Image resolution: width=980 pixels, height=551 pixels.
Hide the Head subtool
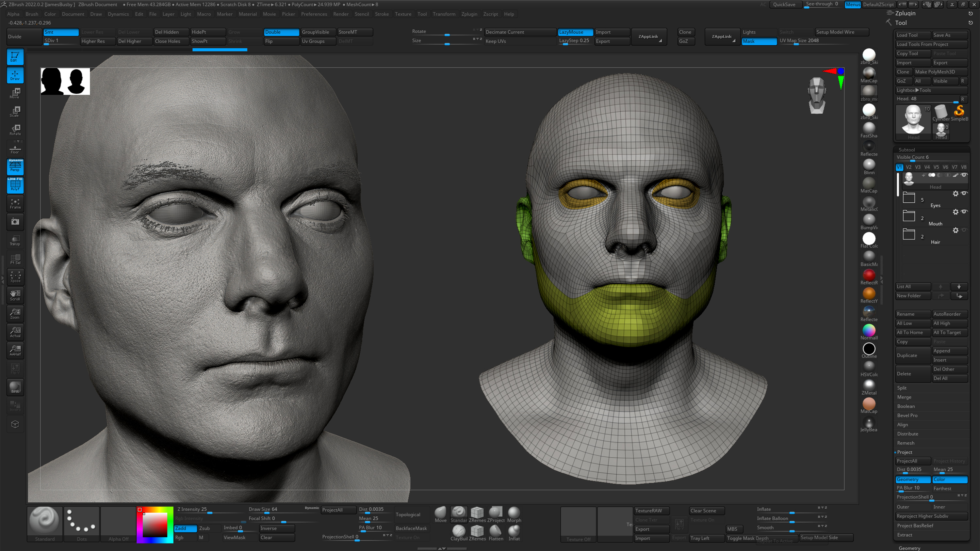pyautogui.click(x=964, y=175)
